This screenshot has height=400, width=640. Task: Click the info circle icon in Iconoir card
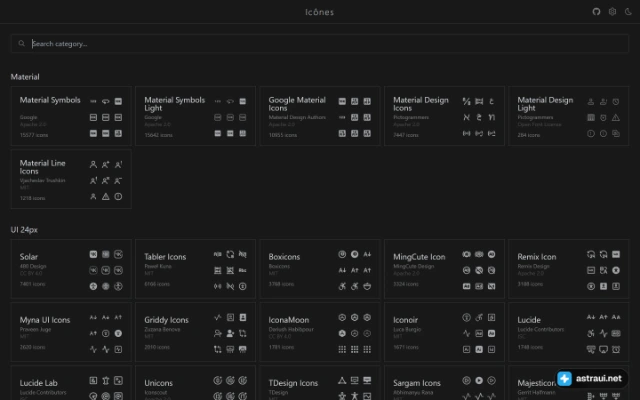(467, 318)
